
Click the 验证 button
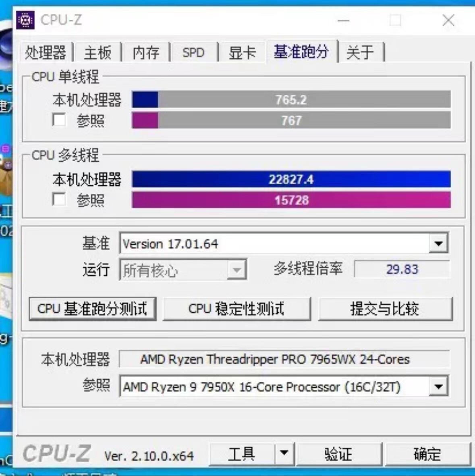[339, 455]
